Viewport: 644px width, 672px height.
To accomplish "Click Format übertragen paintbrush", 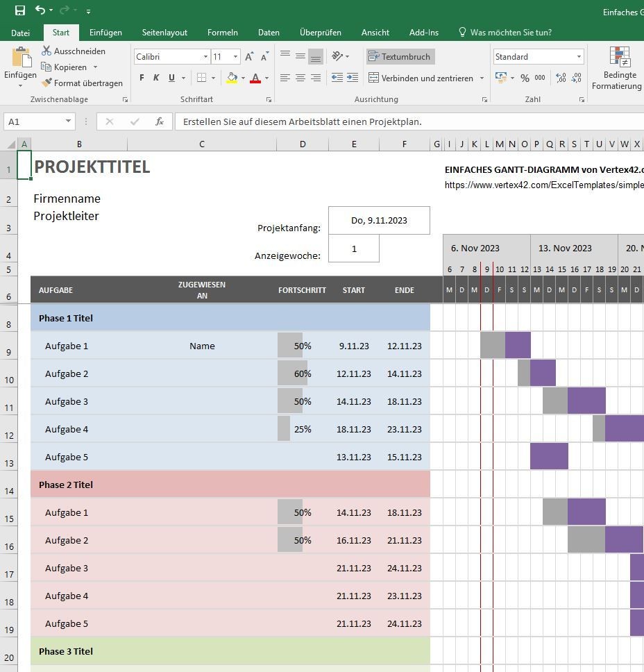I will tap(82, 83).
